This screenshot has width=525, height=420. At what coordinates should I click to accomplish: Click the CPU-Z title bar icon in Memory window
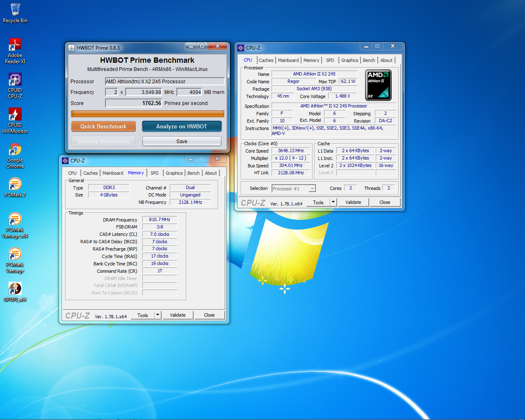pyautogui.click(x=65, y=161)
